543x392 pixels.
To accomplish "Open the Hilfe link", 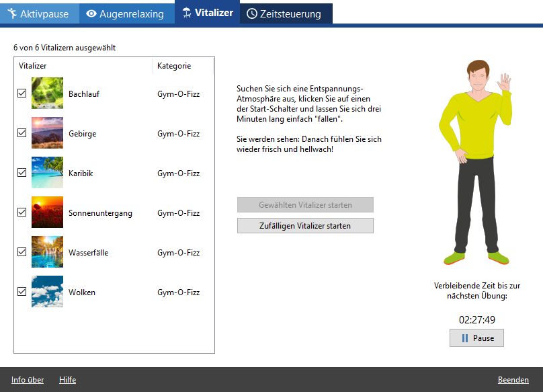I will 67,380.
